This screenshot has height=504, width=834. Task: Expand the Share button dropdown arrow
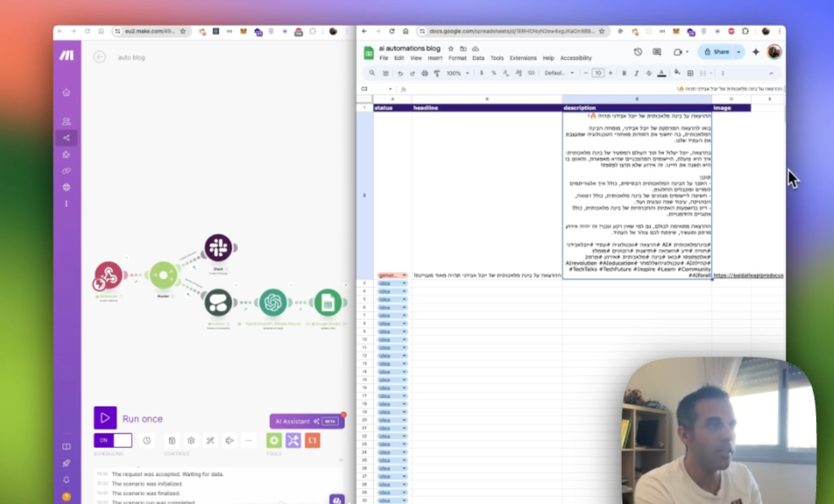pyautogui.click(x=739, y=52)
